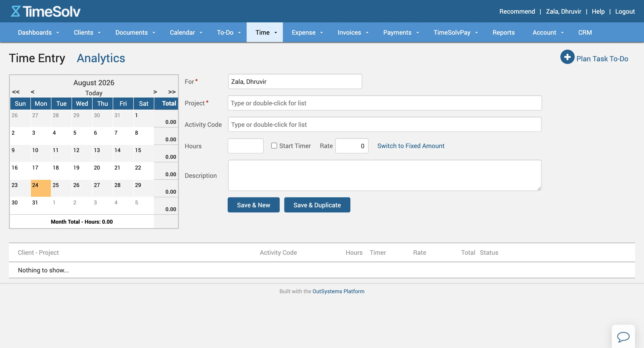Click the Hours input field
This screenshot has height=348, width=644.
[246, 146]
